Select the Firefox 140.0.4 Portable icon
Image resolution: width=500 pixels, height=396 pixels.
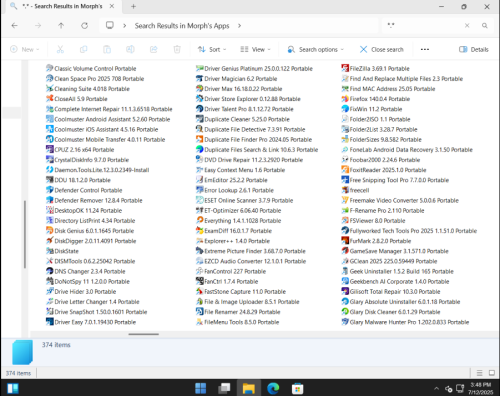[345, 99]
